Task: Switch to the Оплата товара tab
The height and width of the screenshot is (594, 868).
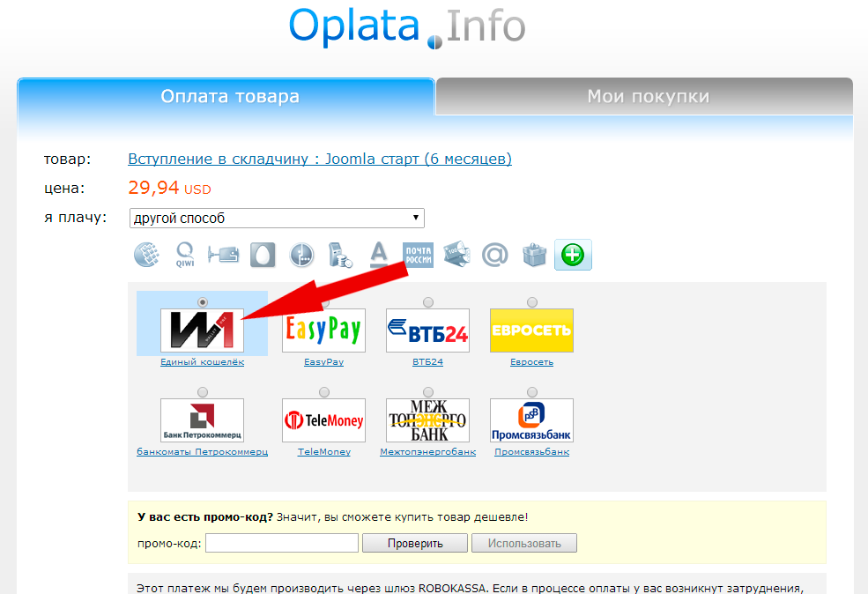Action: tap(226, 97)
